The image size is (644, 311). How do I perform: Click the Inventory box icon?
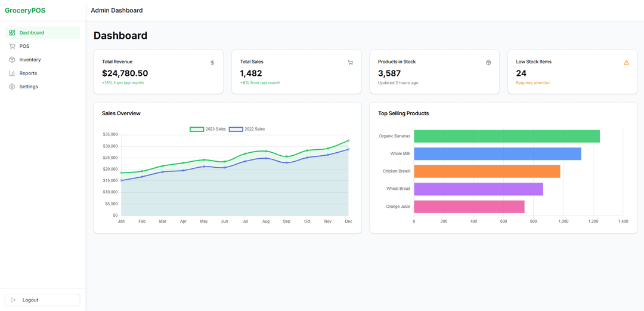[x=13, y=60]
